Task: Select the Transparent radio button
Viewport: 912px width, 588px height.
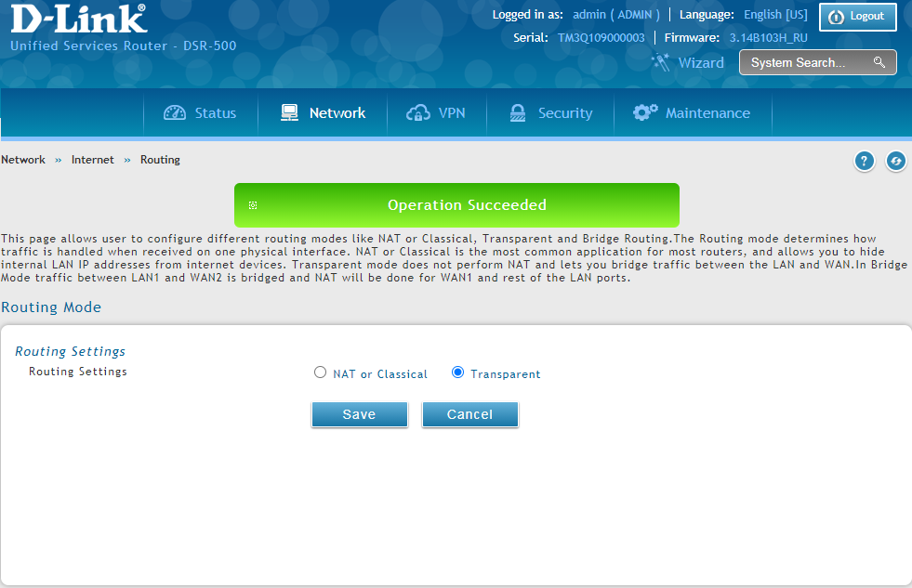Action: [x=457, y=372]
